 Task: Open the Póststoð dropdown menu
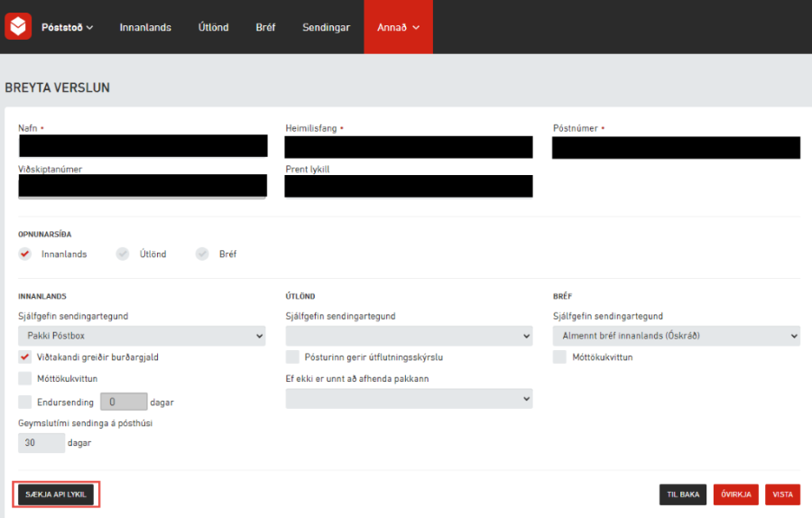pyautogui.click(x=68, y=28)
